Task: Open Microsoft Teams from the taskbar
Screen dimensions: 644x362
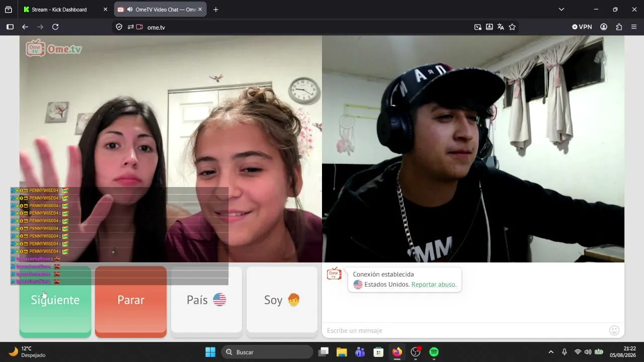Action: [360, 352]
